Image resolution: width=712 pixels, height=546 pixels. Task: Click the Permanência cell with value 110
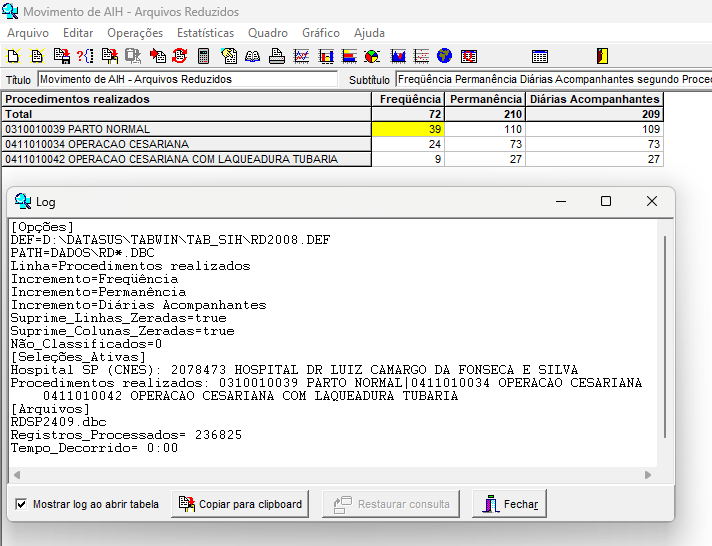tap(485, 129)
